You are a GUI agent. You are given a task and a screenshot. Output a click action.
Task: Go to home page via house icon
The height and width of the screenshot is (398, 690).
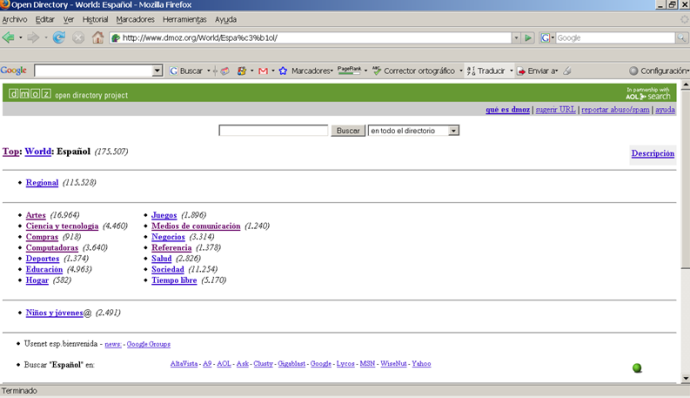tap(98, 37)
